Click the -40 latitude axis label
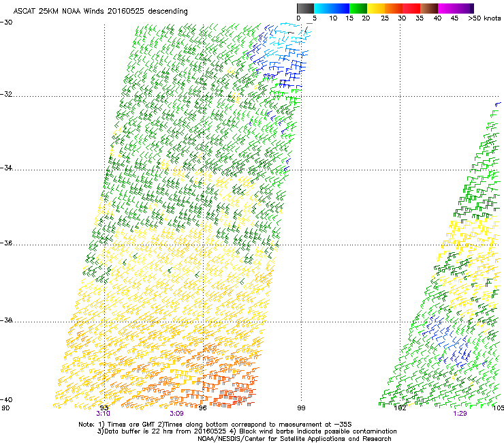Screen dimensions: 504x443 click(x=6, y=399)
